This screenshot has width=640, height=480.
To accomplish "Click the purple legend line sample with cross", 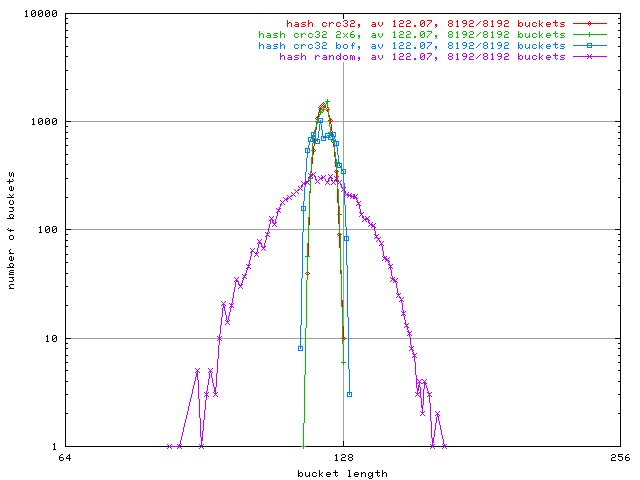I will [x=589, y=57].
